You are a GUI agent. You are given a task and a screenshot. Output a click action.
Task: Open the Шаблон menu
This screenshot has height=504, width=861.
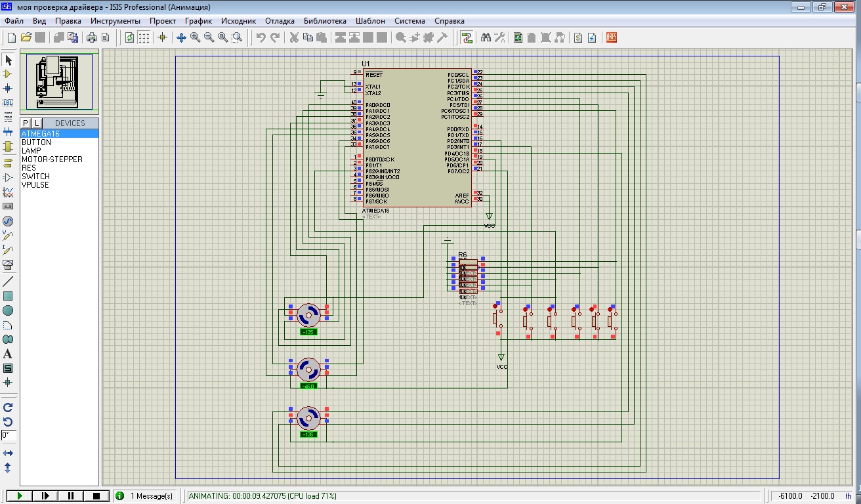click(x=371, y=21)
